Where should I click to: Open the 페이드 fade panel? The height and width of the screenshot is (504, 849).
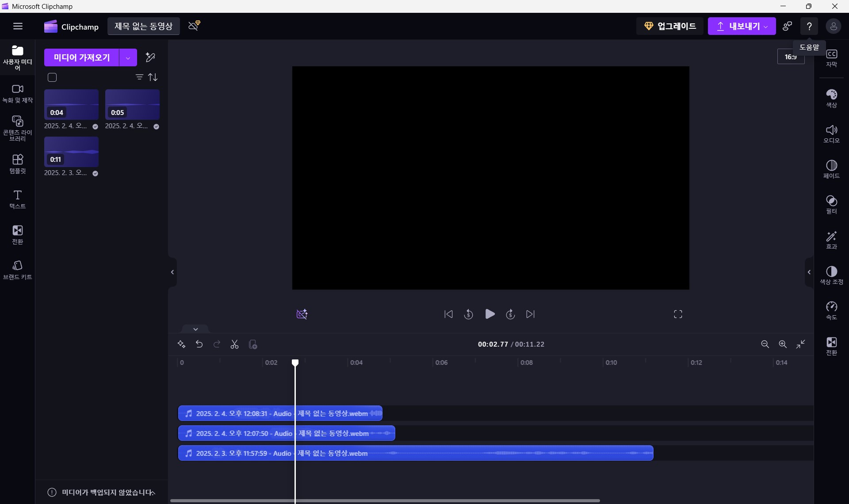(831, 169)
